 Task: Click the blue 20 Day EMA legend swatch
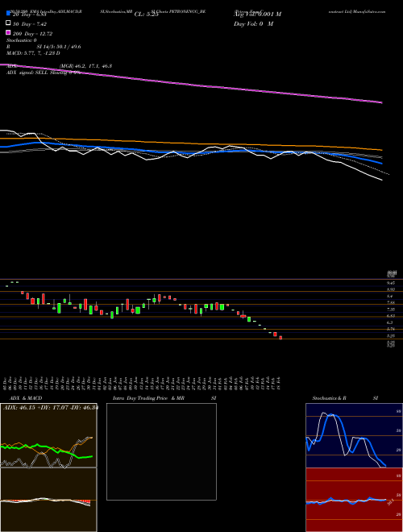tap(9, 13)
